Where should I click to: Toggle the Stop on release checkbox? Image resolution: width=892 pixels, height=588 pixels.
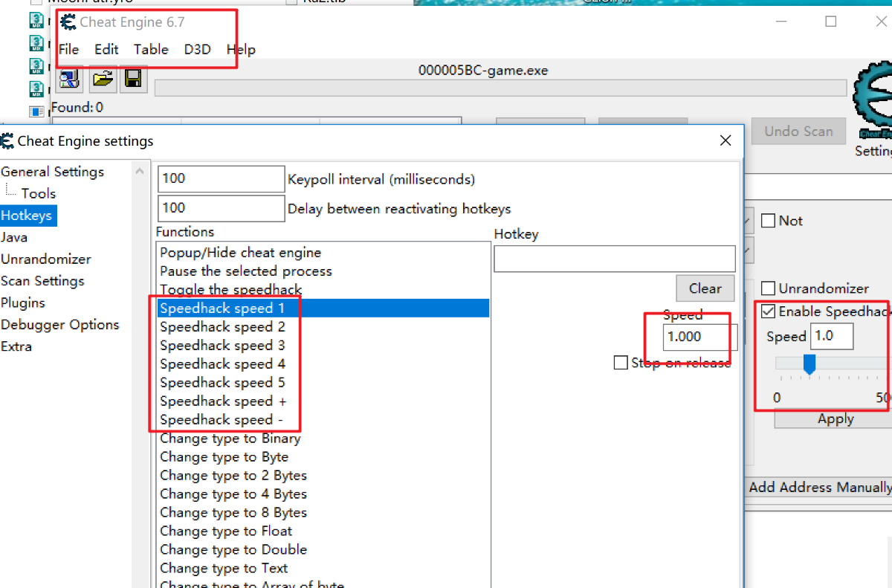point(621,363)
